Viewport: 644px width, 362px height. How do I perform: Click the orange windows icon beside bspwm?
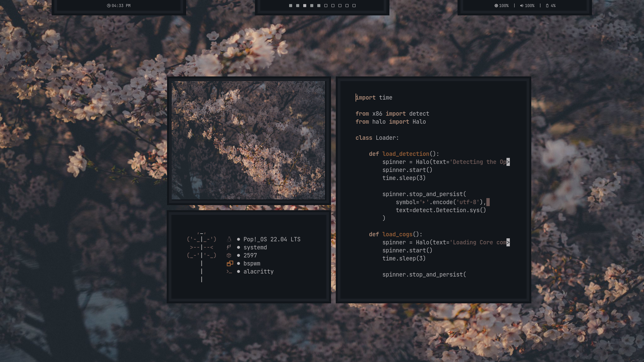(230, 263)
